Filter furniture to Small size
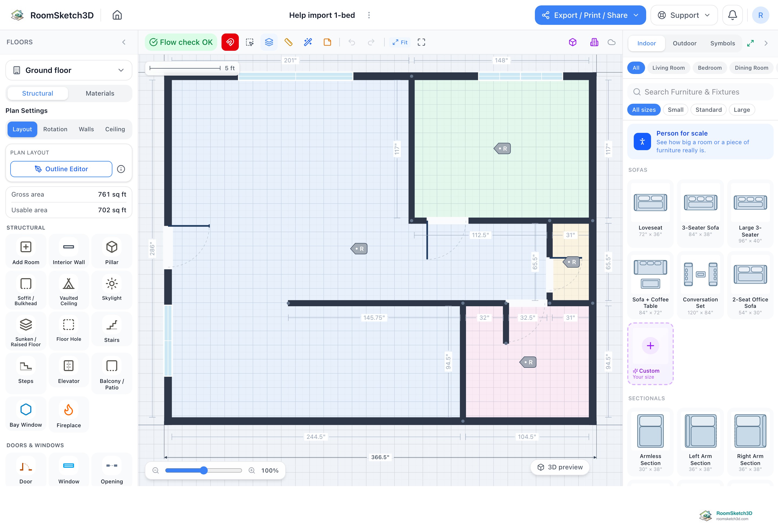Viewport: 778px width, 532px height. tap(675, 110)
